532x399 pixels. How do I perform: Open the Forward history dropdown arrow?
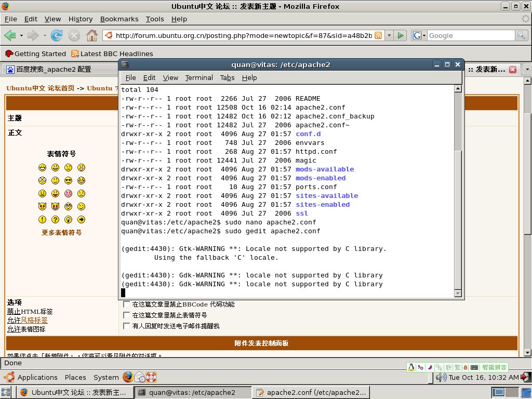click(x=45, y=35)
